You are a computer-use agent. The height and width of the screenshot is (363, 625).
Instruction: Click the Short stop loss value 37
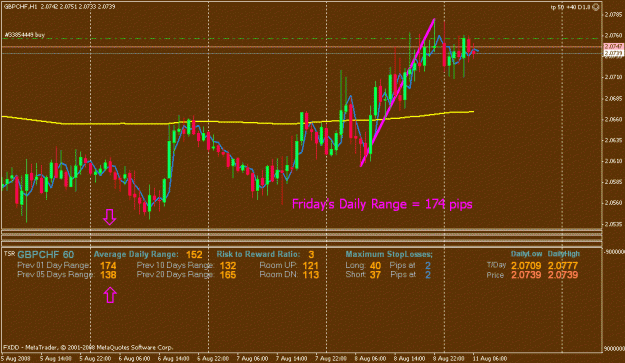375,275
